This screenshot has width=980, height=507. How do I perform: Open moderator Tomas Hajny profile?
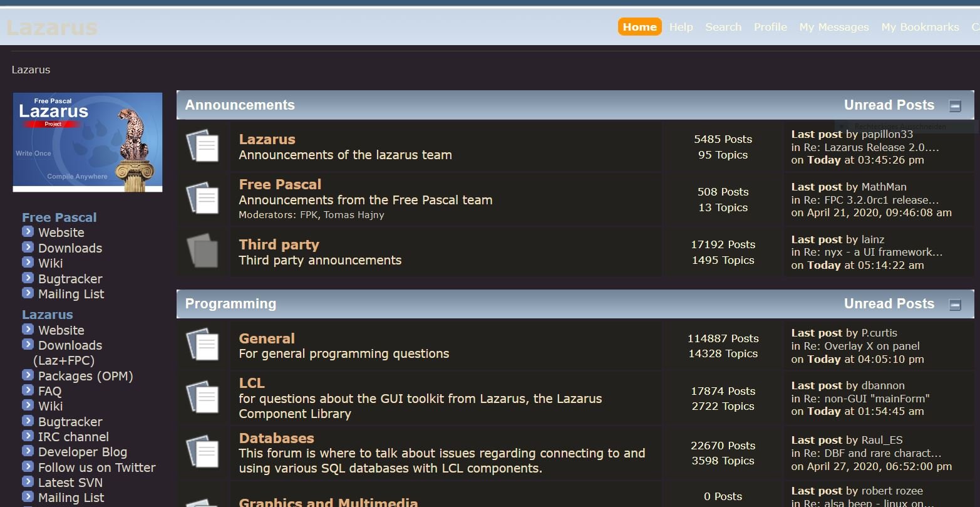click(354, 215)
